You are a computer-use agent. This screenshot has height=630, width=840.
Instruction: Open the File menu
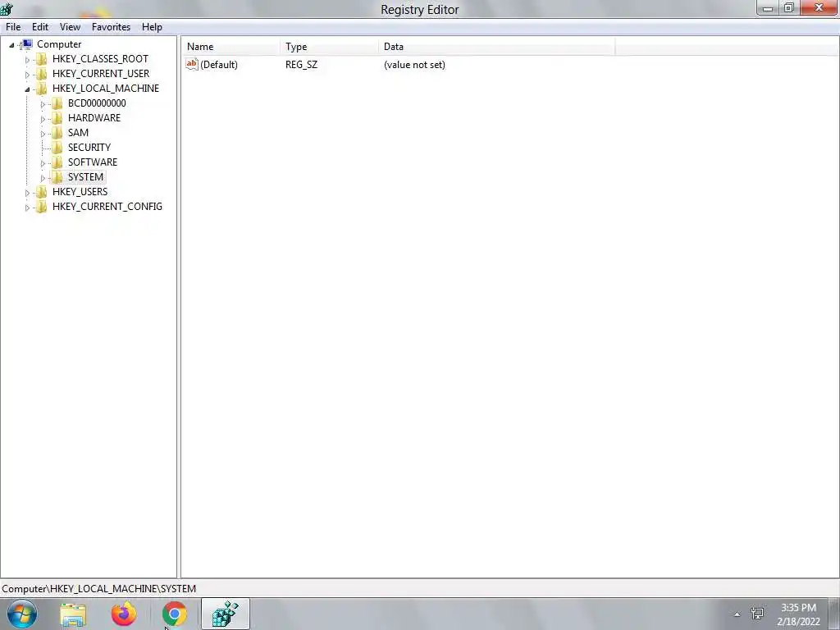click(13, 27)
